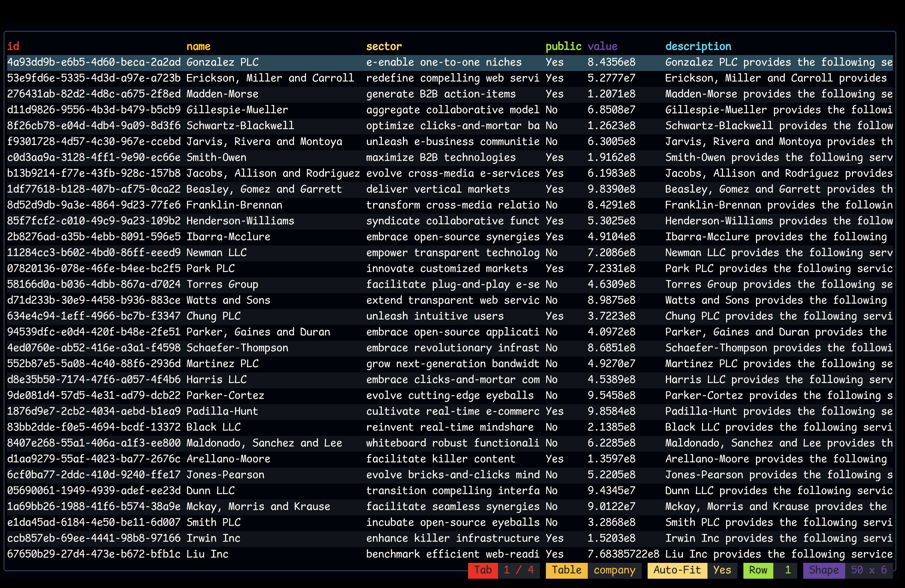Click the id column header
Viewport: 905px width, 588px height.
pos(13,46)
